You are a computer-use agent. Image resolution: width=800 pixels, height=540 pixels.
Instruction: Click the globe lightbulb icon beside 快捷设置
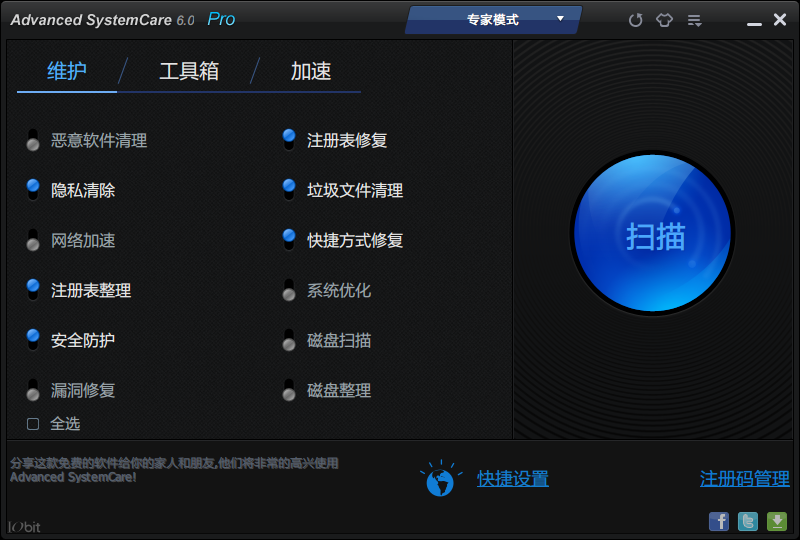tap(440, 478)
